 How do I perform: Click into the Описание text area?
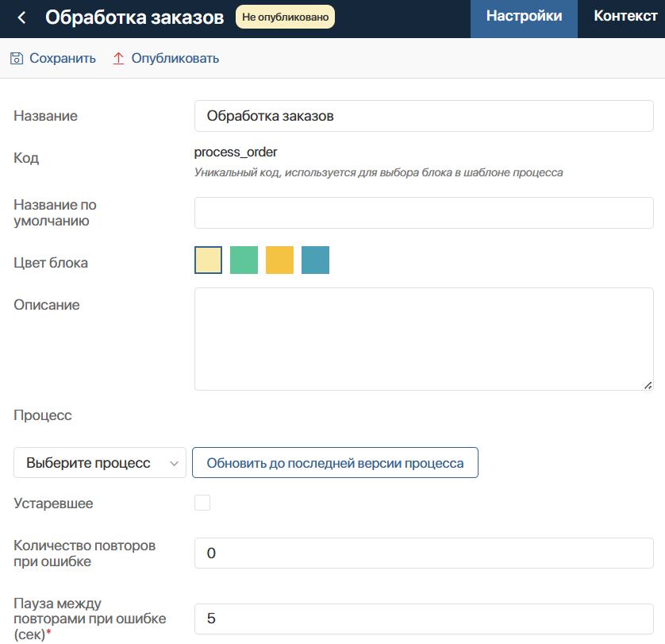pos(424,339)
